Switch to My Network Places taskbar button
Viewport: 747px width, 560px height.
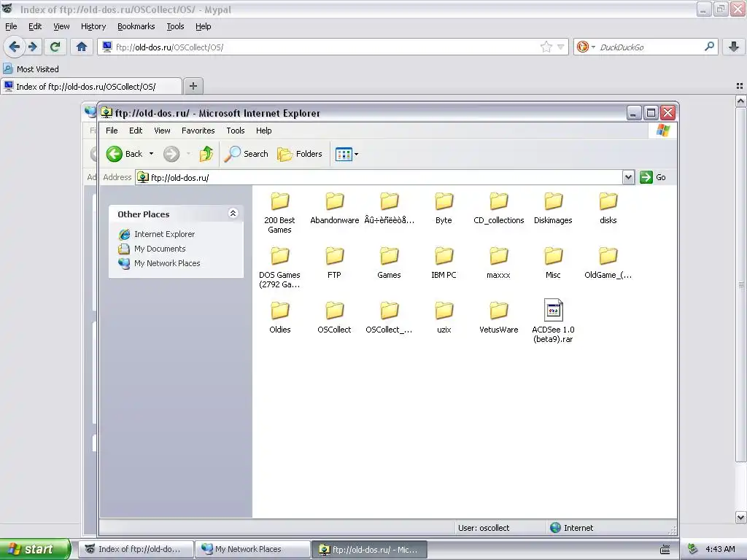click(x=253, y=549)
